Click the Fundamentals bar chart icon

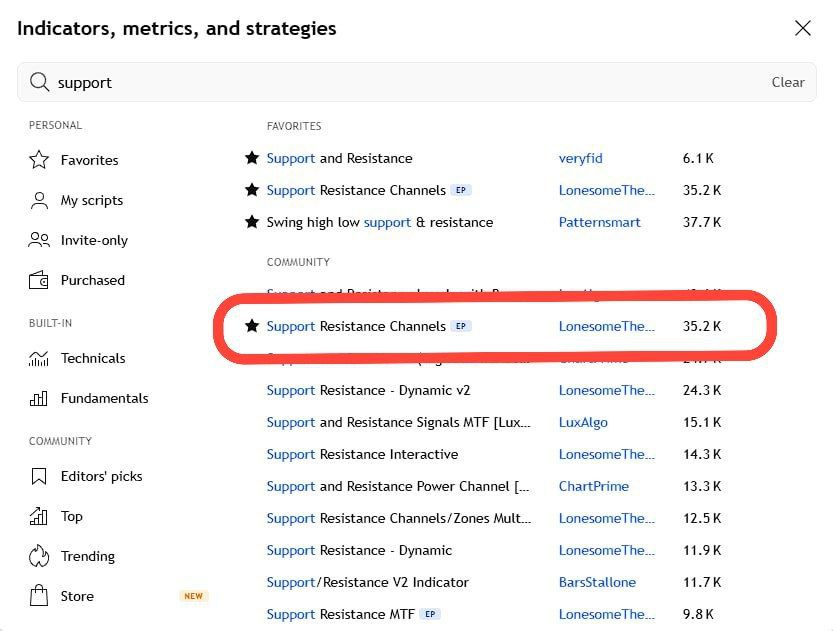(39, 398)
